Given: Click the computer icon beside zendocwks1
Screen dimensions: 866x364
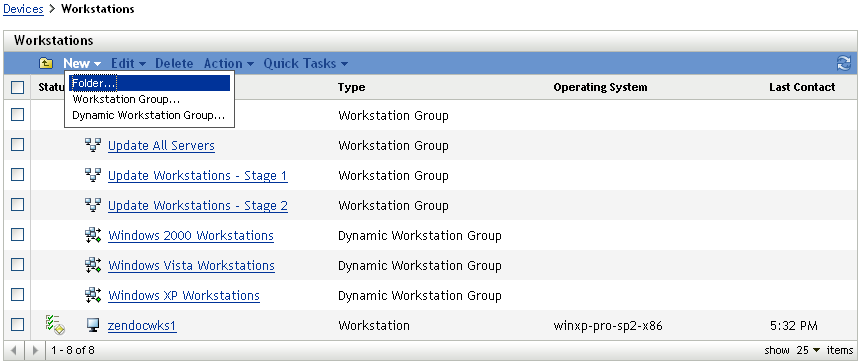Looking at the screenshot, I should tap(93, 325).
